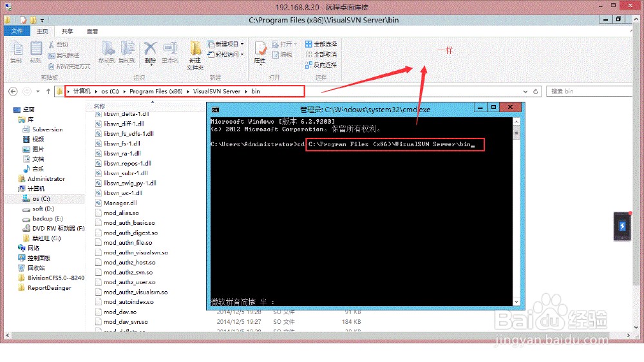Image resolution: width=644 pixels, height=362 pixels.
Task: Select 视频 (Videos) in navigation tree
Action: (33, 139)
